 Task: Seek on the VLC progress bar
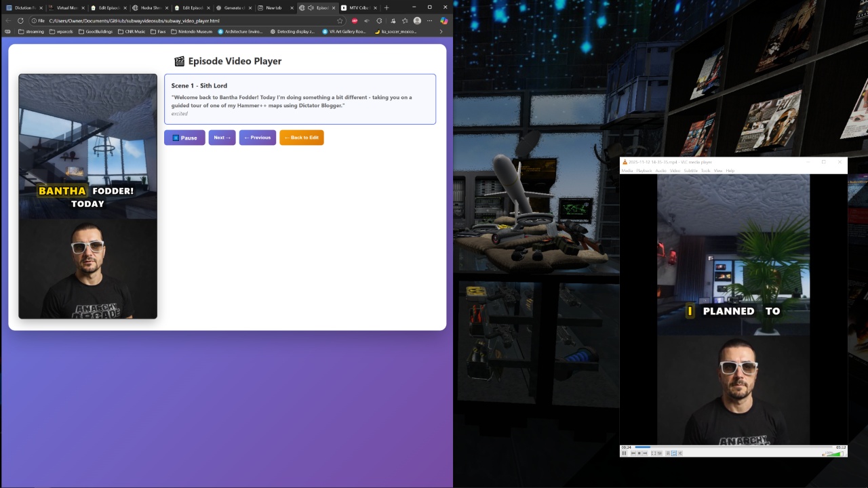pyautogui.click(x=733, y=447)
